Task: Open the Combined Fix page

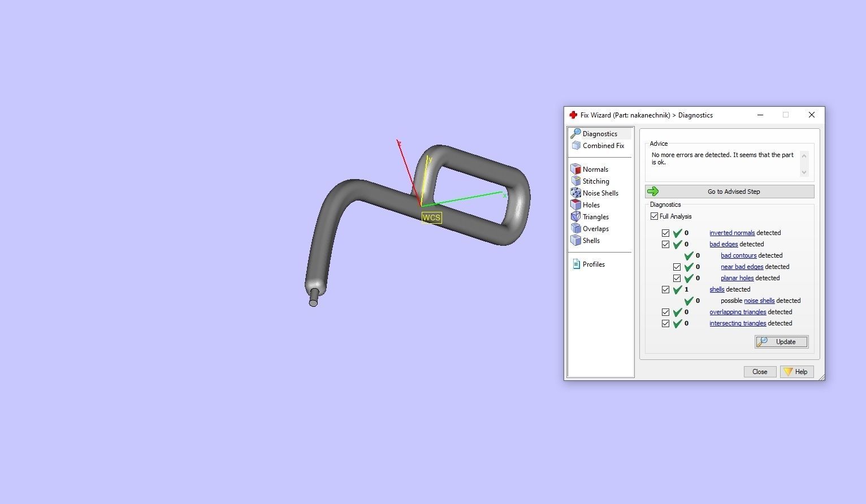Action: (603, 146)
